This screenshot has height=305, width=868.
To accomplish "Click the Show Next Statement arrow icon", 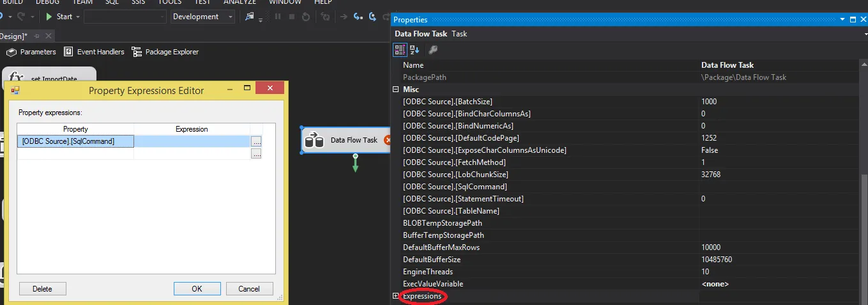I will [x=344, y=17].
